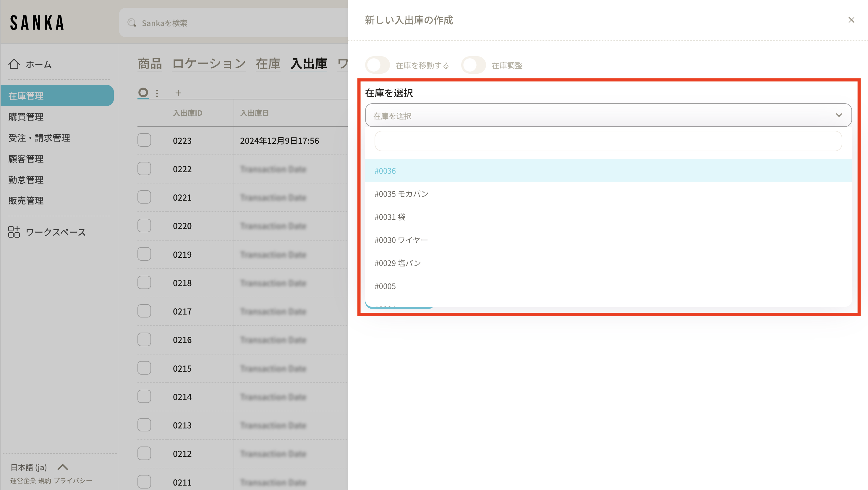Collapse the 在庫を選択 dropdown chevron
The width and height of the screenshot is (868, 490).
839,115
